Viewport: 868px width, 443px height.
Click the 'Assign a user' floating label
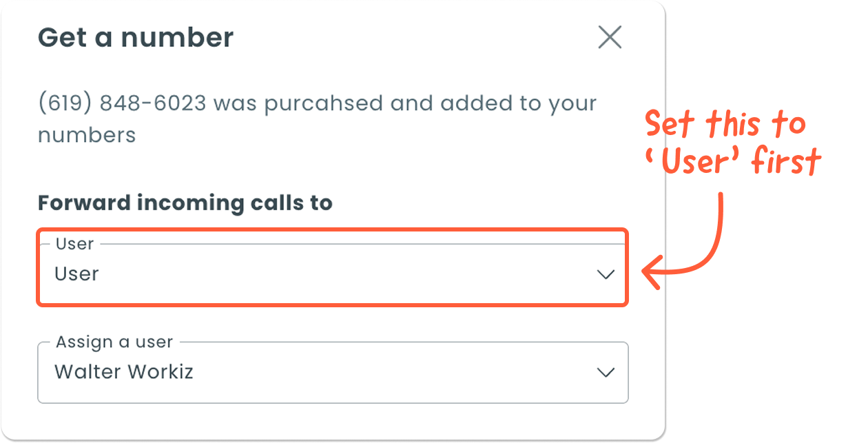point(114,342)
